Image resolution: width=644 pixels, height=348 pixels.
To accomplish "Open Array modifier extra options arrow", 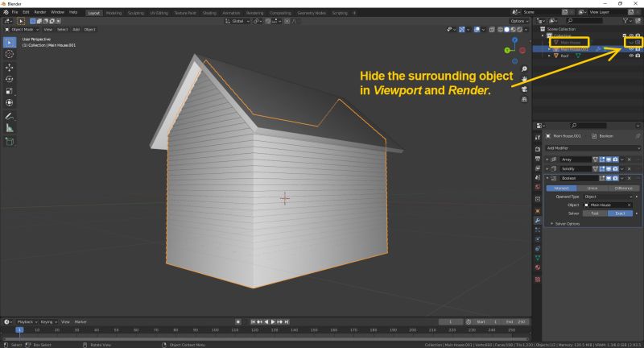I will point(621,159).
